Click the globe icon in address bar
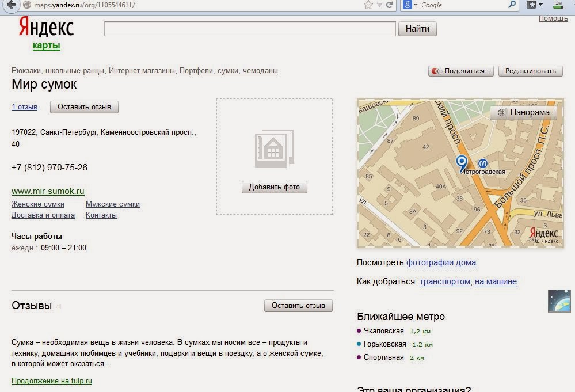 coord(27,5)
